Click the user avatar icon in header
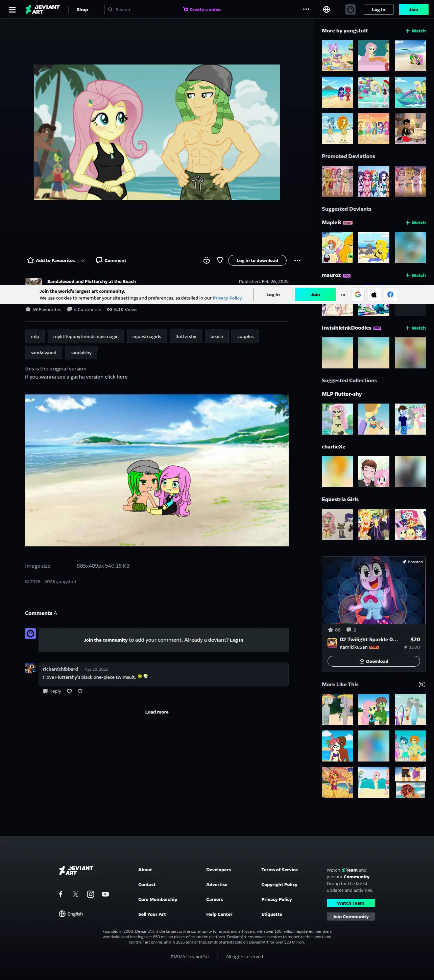Screen dimensions: 434x980 coord(350,9)
